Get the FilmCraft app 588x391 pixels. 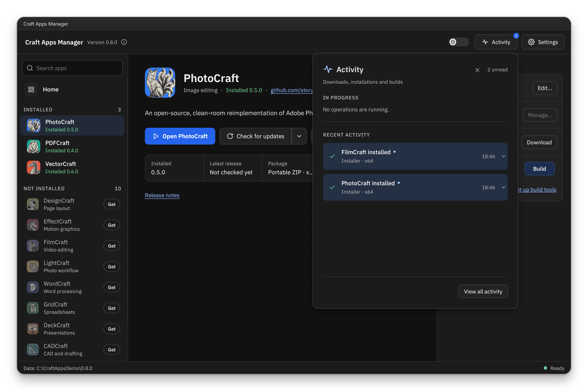point(112,246)
